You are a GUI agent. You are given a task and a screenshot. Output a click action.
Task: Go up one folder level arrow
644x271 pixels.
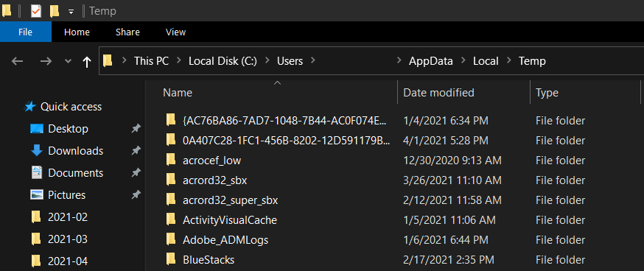coord(87,62)
